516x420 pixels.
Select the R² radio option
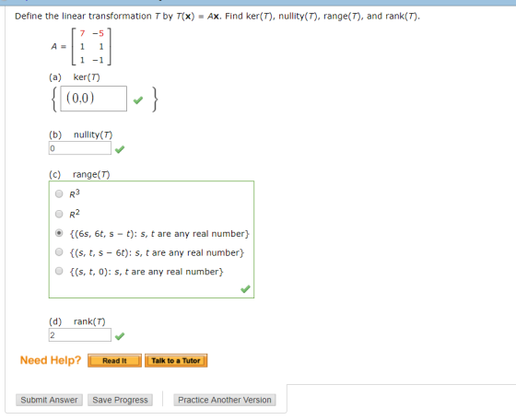pos(59,214)
